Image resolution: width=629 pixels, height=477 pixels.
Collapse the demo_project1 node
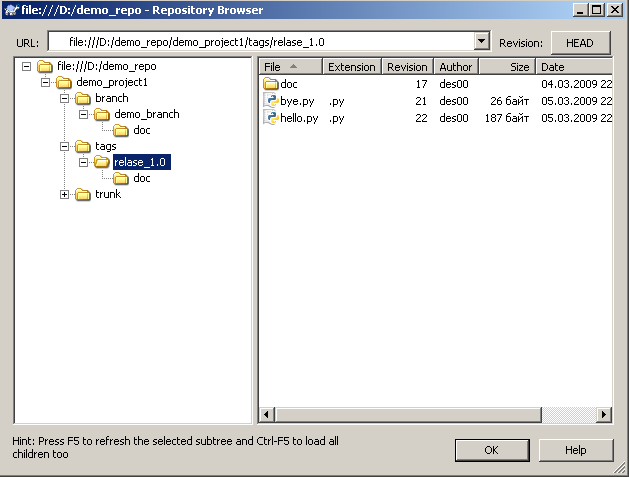coord(45,83)
